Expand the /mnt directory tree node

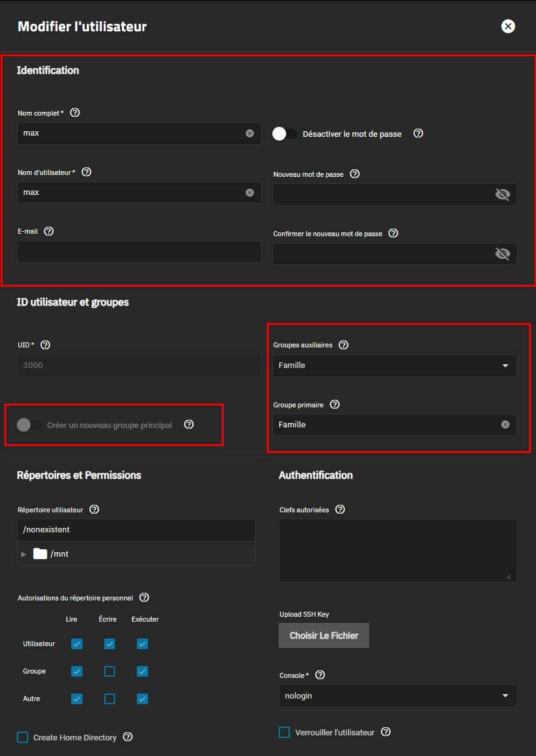pos(24,554)
